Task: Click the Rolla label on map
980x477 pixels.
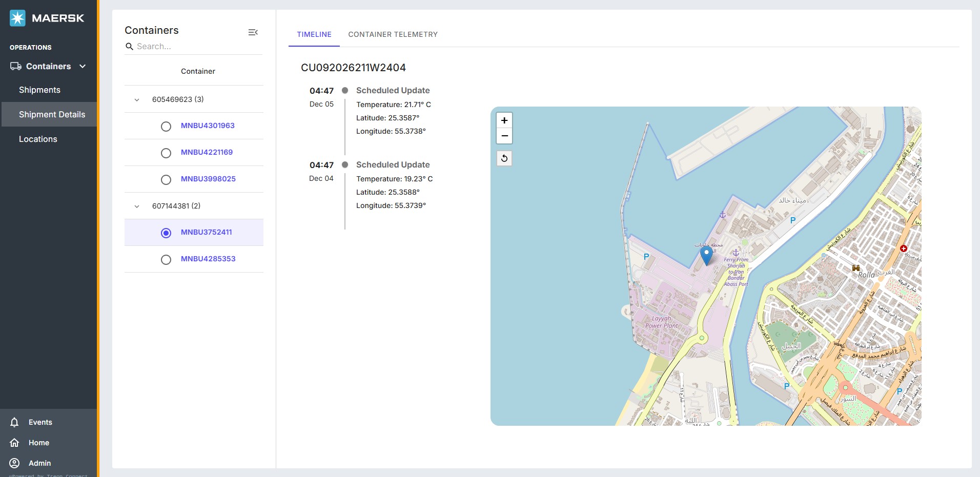Action: (866, 275)
